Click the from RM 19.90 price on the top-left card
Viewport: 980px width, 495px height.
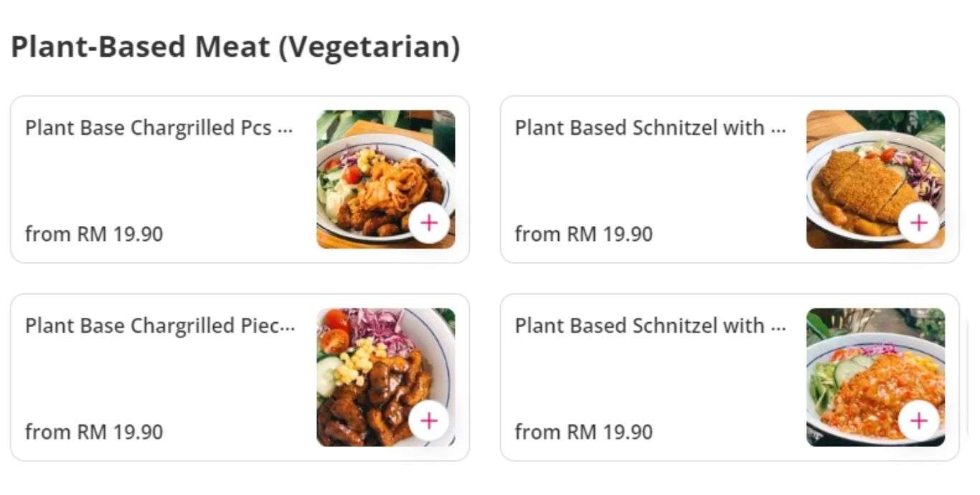tap(94, 234)
